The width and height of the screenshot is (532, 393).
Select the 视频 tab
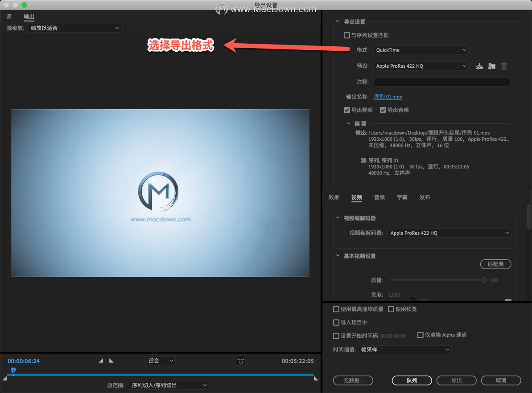[x=357, y=197]
